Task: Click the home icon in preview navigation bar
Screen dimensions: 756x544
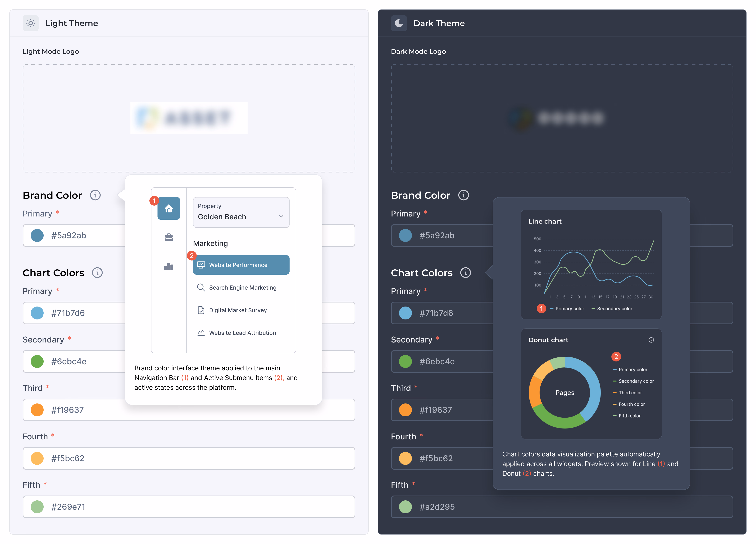Action: (169, 208)
